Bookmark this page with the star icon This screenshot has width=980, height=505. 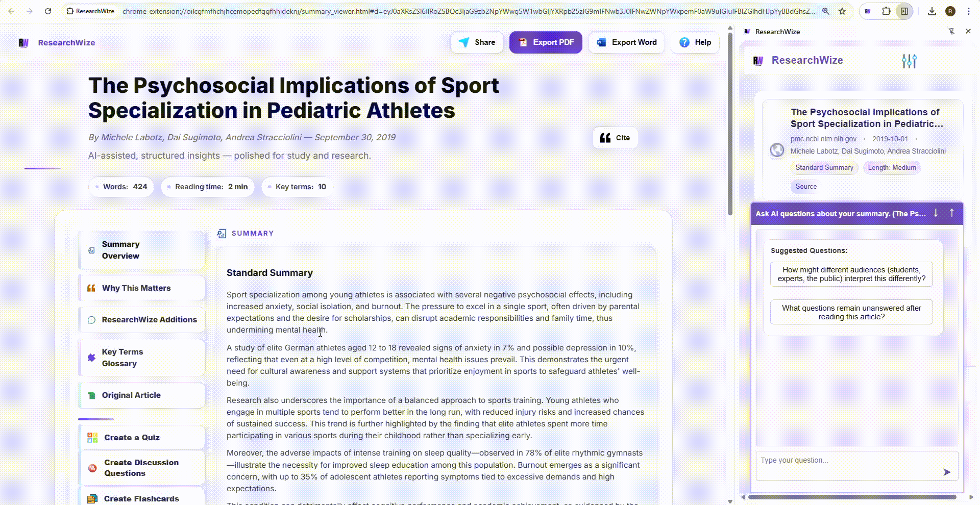(x=842, y=11)
